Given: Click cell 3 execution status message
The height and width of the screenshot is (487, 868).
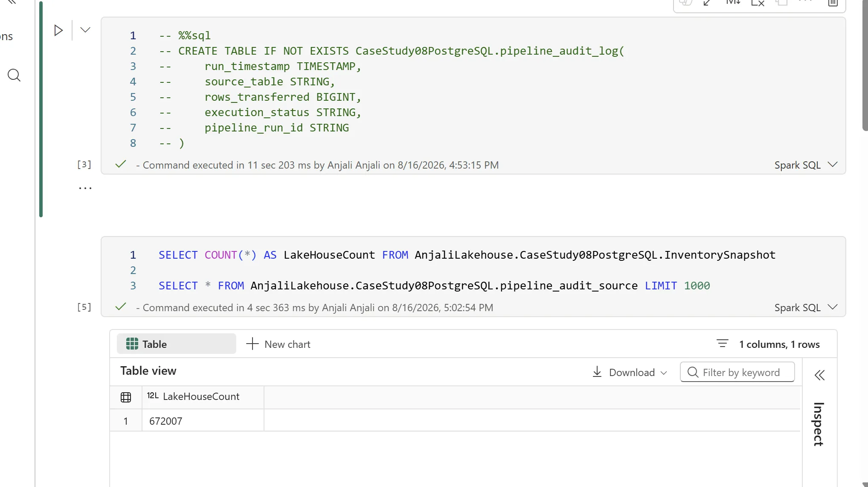Looking at the screenshot, I should [x=317, y=165].
